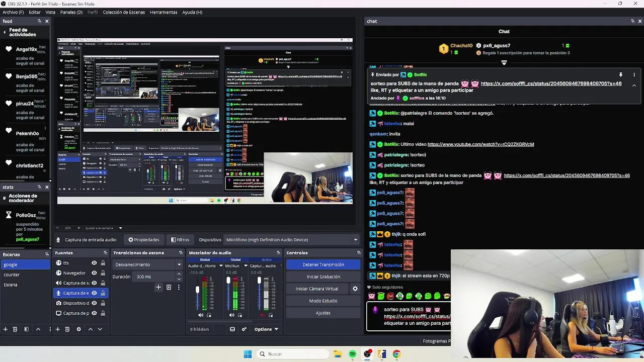Hide the tts source with its eye icon

pos(94,263)
